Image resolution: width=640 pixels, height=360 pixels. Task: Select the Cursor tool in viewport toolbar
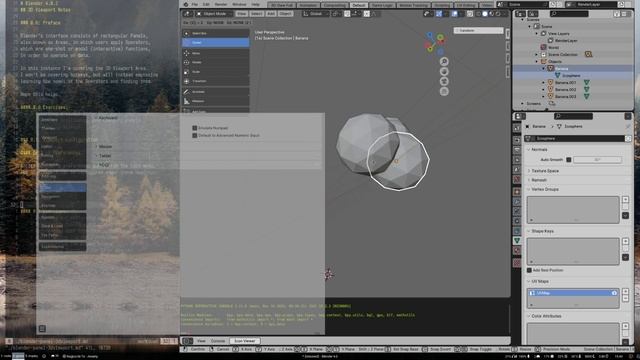(x=216, y=42)
